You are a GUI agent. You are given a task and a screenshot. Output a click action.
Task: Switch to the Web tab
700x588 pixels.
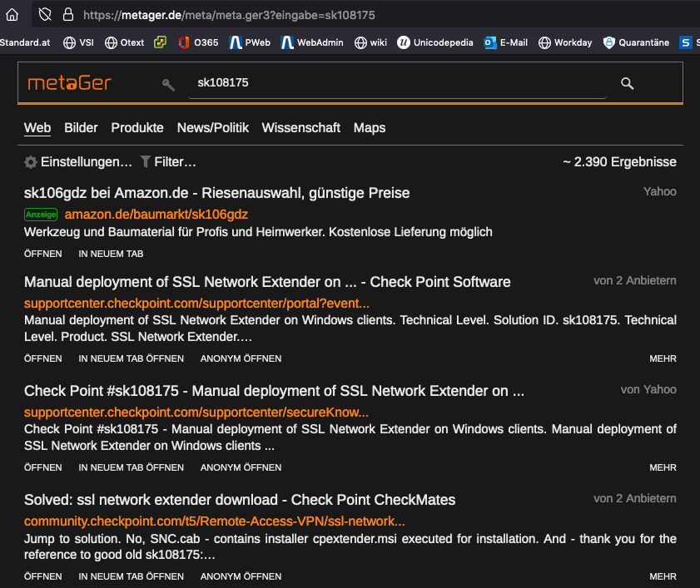(37, 128)
